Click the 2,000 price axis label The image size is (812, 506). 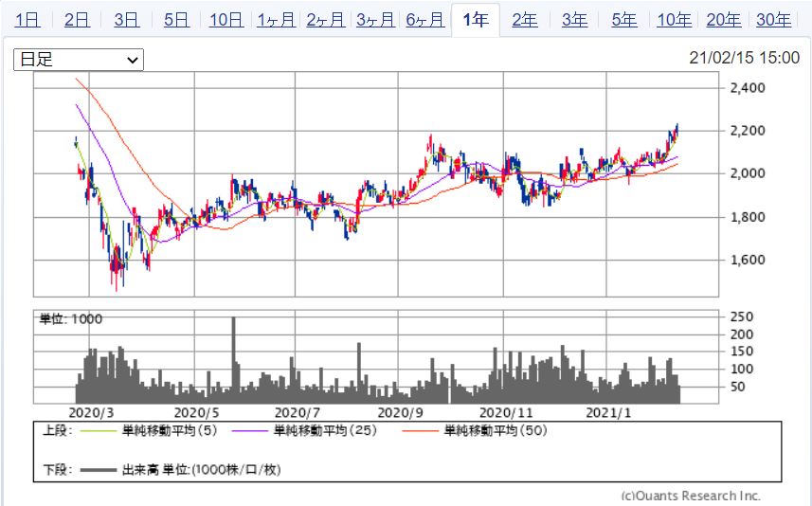[748, 173]
